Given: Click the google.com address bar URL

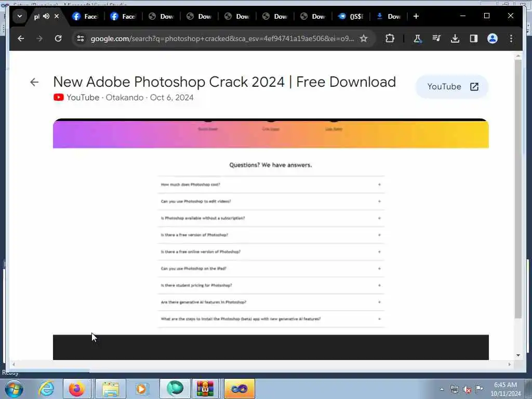Looking at the screenshot, I should pyautogui.click(x=222, y=38).
